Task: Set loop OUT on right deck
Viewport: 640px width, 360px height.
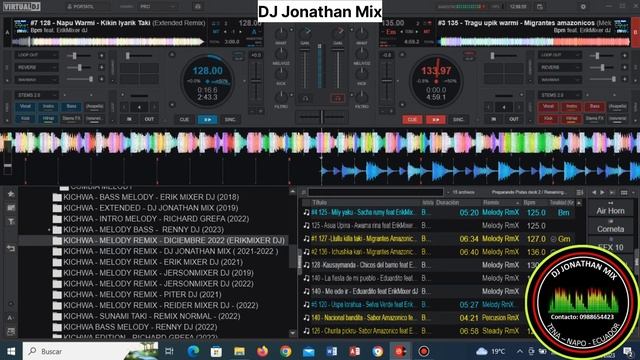Action: 514,119
